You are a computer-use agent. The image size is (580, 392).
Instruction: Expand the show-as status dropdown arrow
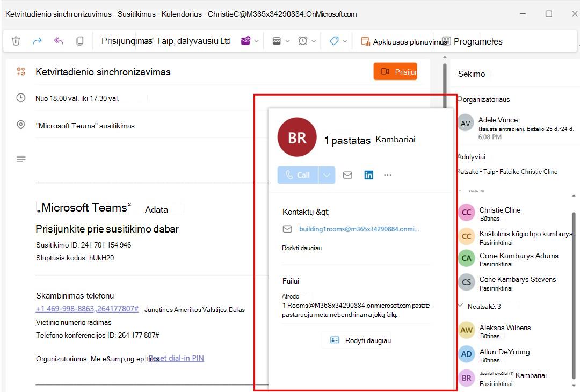click(x=287, y=41)
